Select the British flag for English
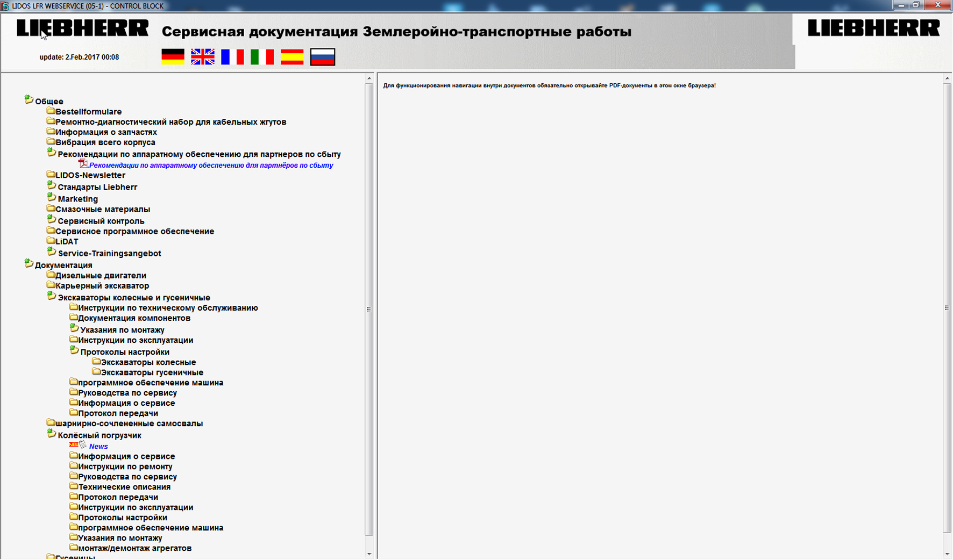The width and height of the screenshot is (953, 560). pos(203,57)
